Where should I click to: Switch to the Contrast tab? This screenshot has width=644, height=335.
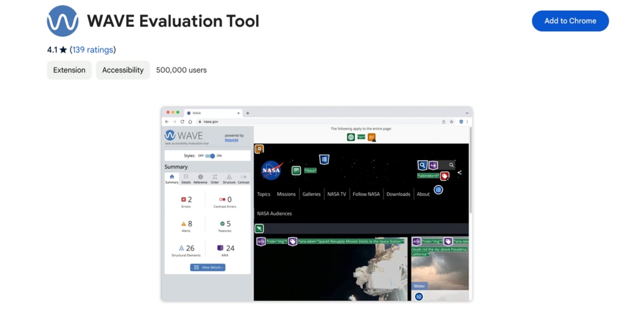coord(244,179)
